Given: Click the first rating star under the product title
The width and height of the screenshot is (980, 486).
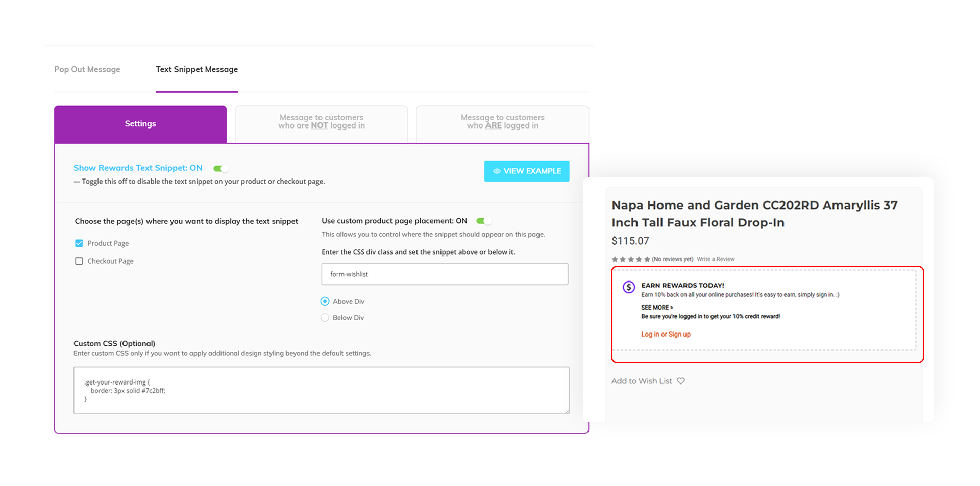Looking at the screenshot, I should 615,259.
